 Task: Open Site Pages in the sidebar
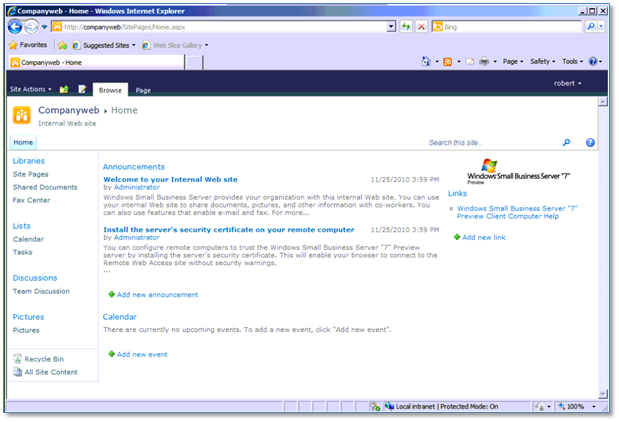pos(31,174)
